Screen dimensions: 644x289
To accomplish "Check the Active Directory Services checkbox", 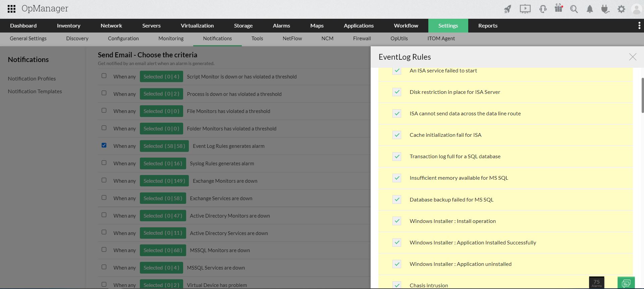I will [x=104, y=232].
